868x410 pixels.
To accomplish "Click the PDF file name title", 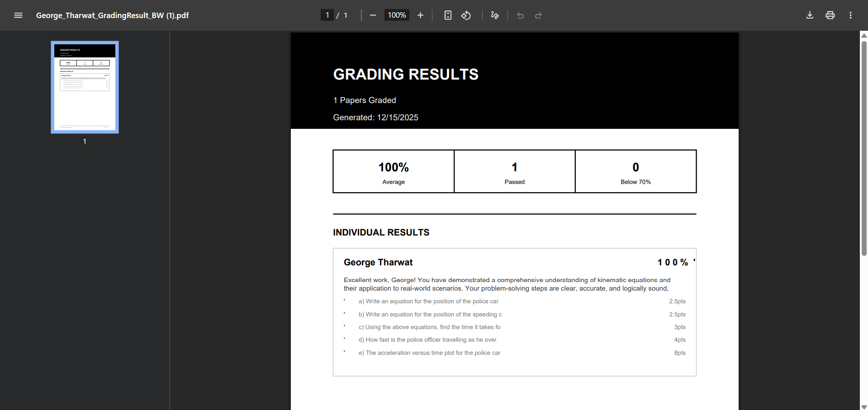I will click(x=112, y=15).
